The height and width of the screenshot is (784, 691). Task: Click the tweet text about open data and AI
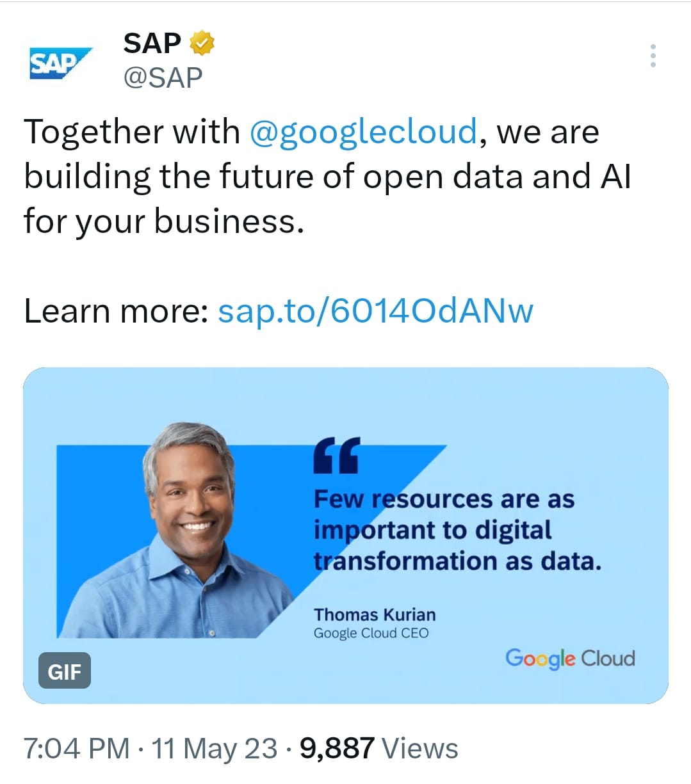327,177
